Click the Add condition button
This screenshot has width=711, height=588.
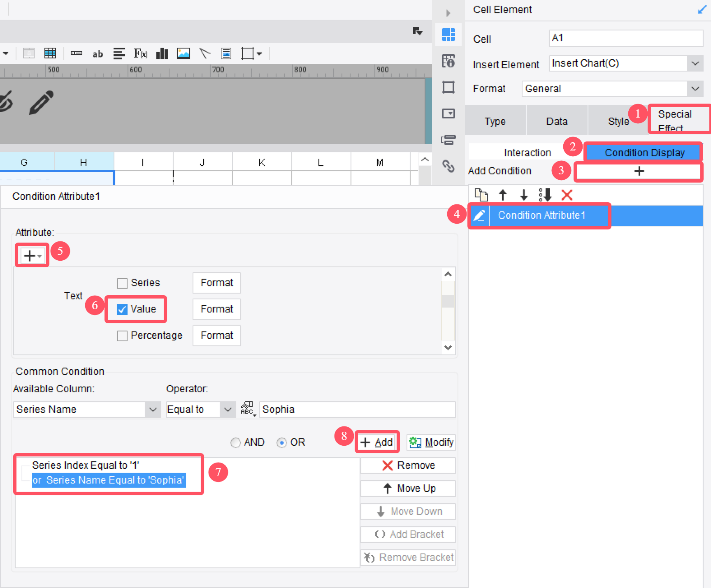point(377,442)
